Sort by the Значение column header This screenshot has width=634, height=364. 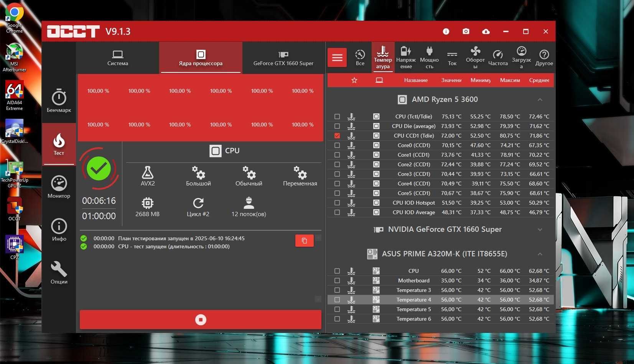[451, 80]
